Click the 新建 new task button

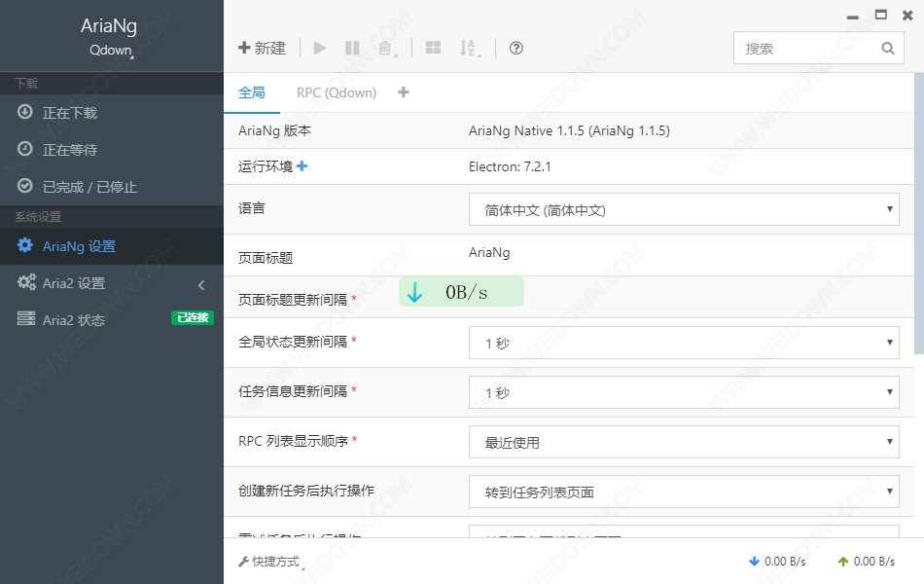(x=263, y=48)
